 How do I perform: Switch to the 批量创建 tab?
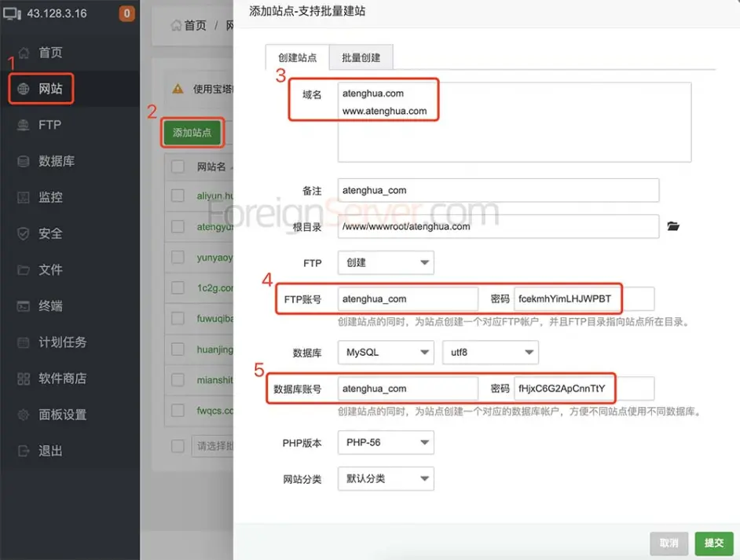[x=361, y=58]
